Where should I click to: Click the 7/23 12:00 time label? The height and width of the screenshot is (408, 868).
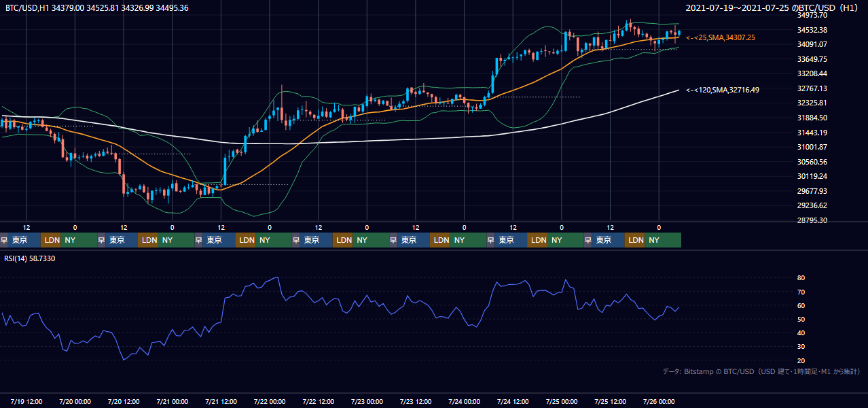coord(416,401)
